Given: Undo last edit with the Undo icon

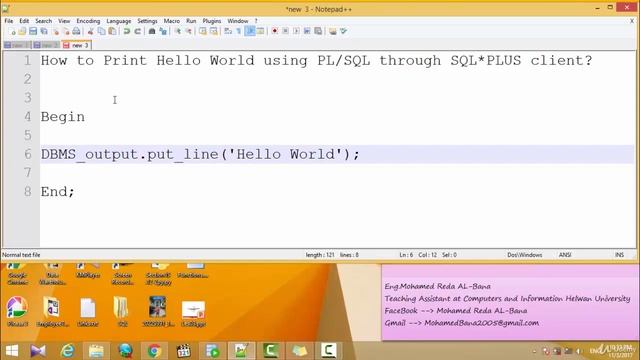Looking at the screenshot, I should click(127, 31).
